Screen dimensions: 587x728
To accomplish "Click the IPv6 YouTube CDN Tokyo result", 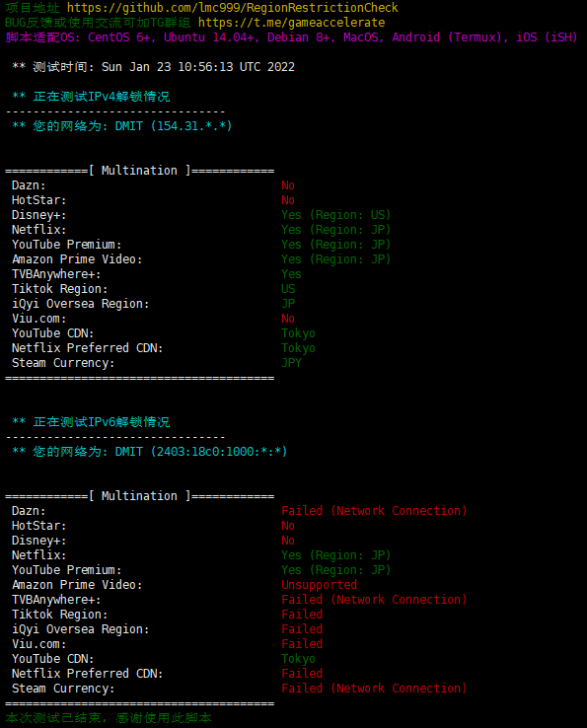I will click(x=298, y=659).
